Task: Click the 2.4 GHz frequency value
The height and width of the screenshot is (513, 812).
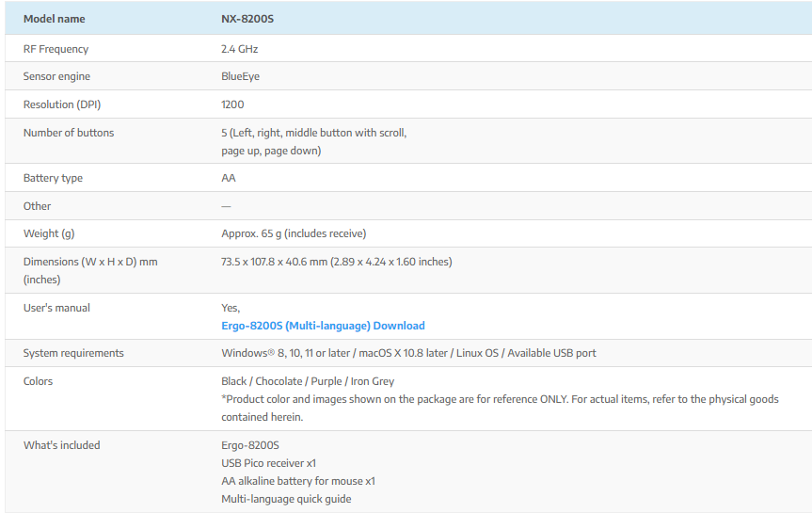Action: coord(239,49)
